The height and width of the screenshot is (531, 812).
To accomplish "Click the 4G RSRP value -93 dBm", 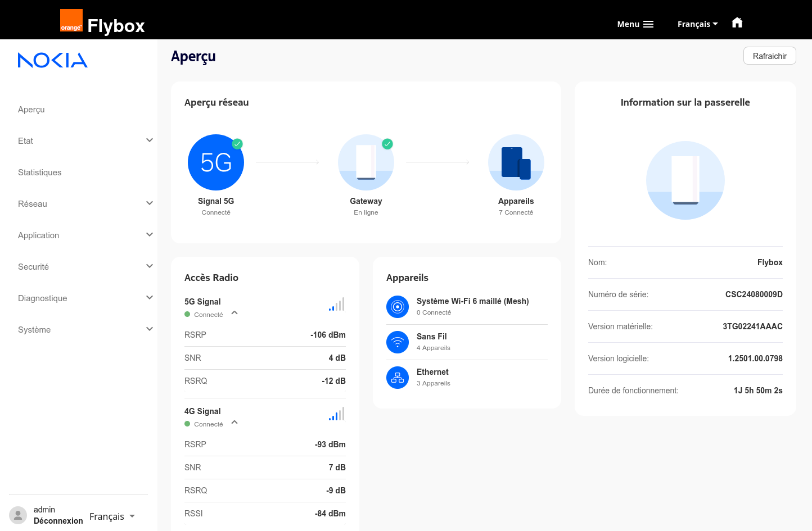I will (330, 444).
